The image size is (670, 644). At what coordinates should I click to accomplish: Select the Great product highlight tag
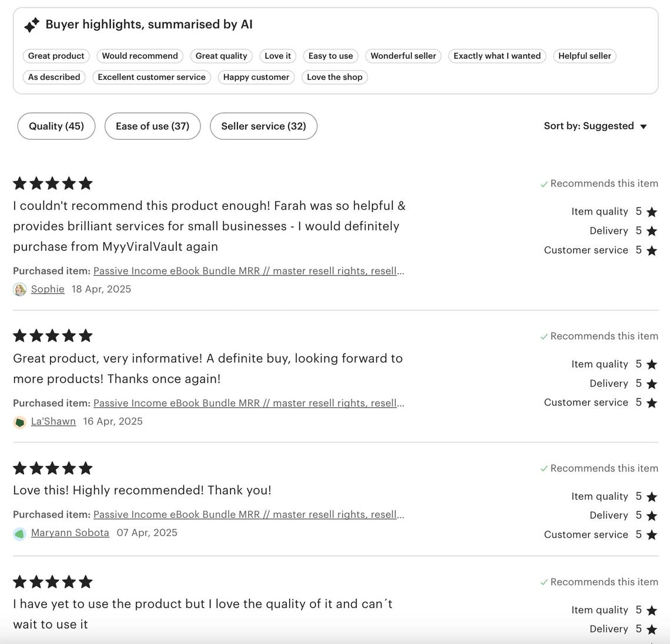56,56
